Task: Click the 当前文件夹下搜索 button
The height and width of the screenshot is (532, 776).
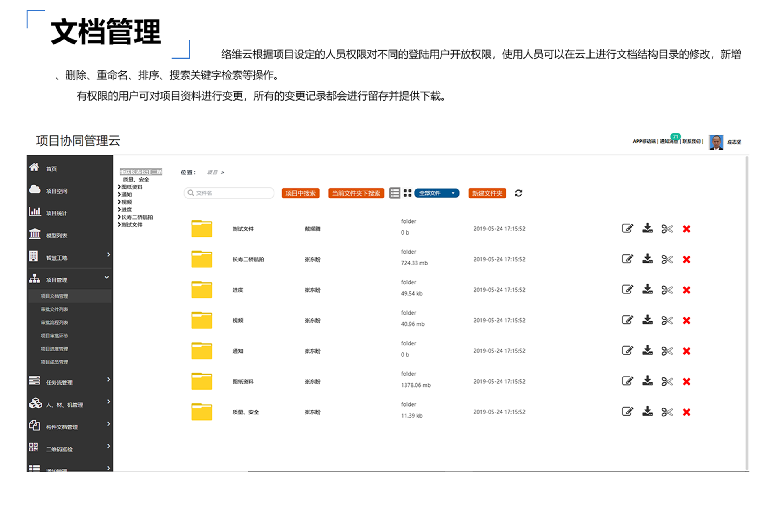Action: pos(356,193)
